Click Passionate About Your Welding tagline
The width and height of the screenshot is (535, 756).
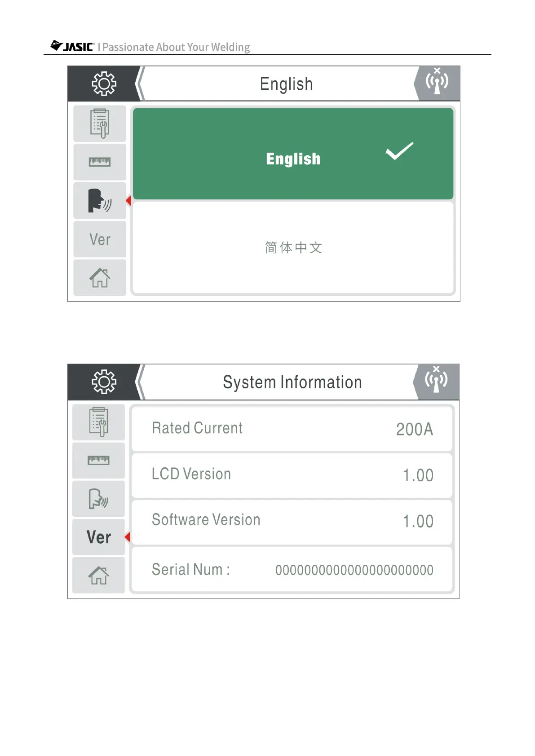pyautogui.click(x=176, y=47)
